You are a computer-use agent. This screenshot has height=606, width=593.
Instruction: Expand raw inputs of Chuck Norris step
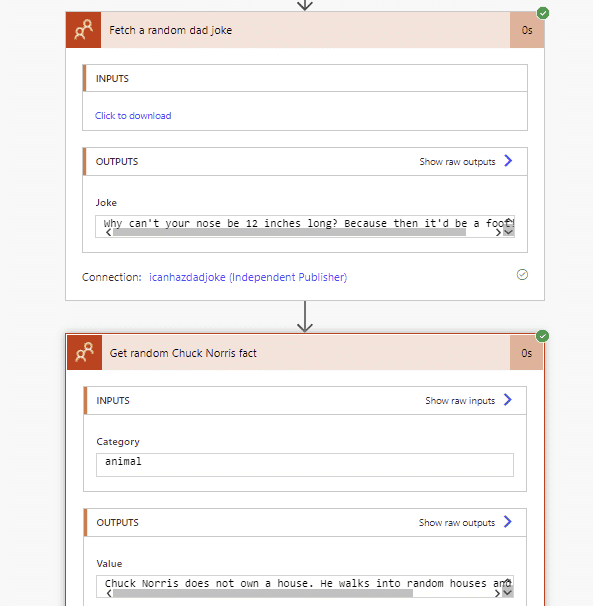pyautogui.click(x=469, y=400)
